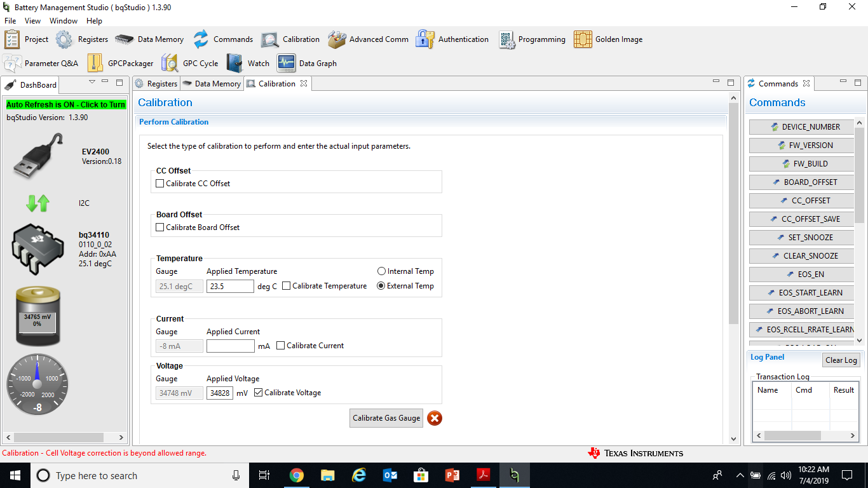Image resolution: width=868 pixels, height=488 pixels.
Task: Open Chrome from the taskbar
Action: pos(296,475)
